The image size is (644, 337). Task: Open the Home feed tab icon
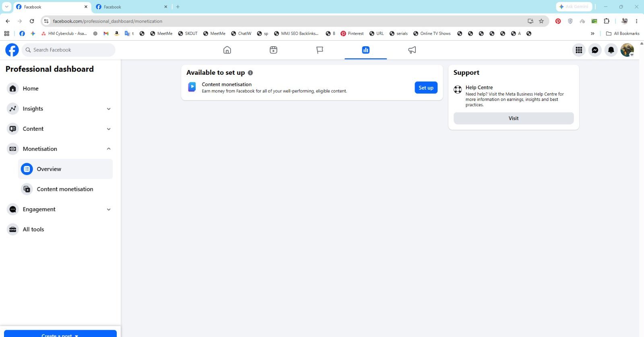[227, 50]
